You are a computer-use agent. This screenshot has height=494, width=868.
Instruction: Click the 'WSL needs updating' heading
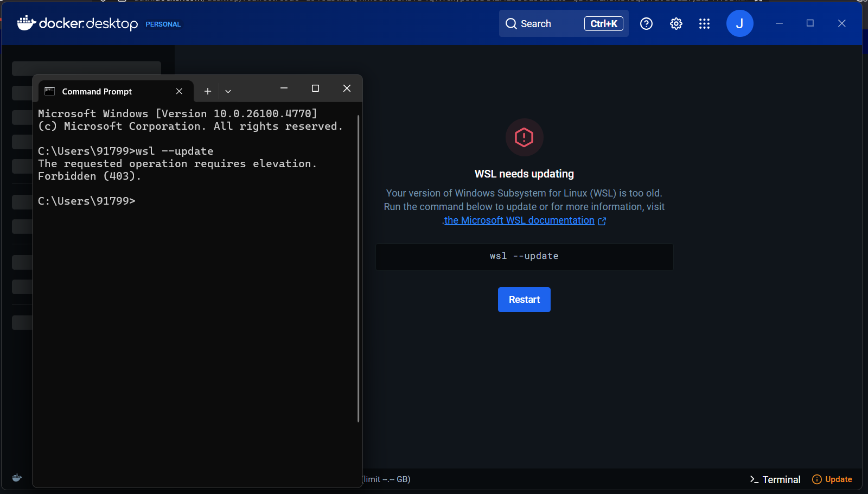[524, 174]
